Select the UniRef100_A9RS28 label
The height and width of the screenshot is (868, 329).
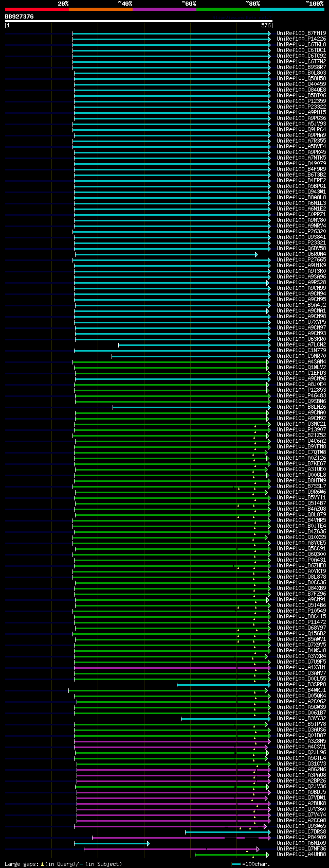(301, 282)
